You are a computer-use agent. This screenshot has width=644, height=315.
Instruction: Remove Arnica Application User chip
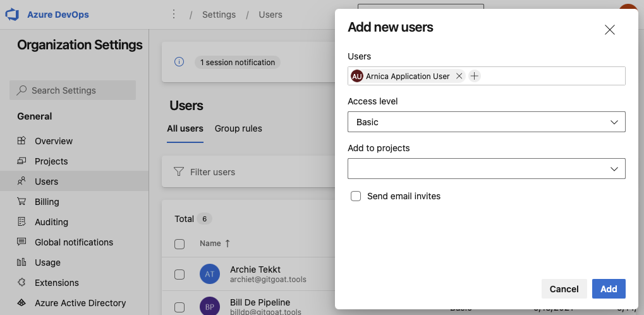tap(459, 76)
